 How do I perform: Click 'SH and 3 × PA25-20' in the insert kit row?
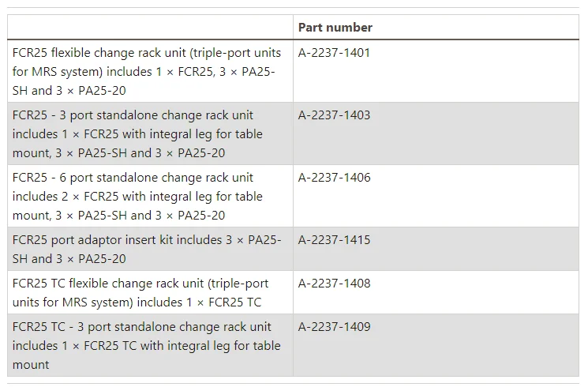pyautogui.click(x=69, y=259)
